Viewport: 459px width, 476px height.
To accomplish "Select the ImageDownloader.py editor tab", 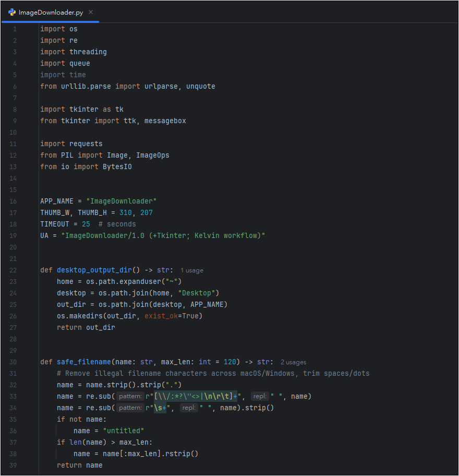I will [51, 12].
